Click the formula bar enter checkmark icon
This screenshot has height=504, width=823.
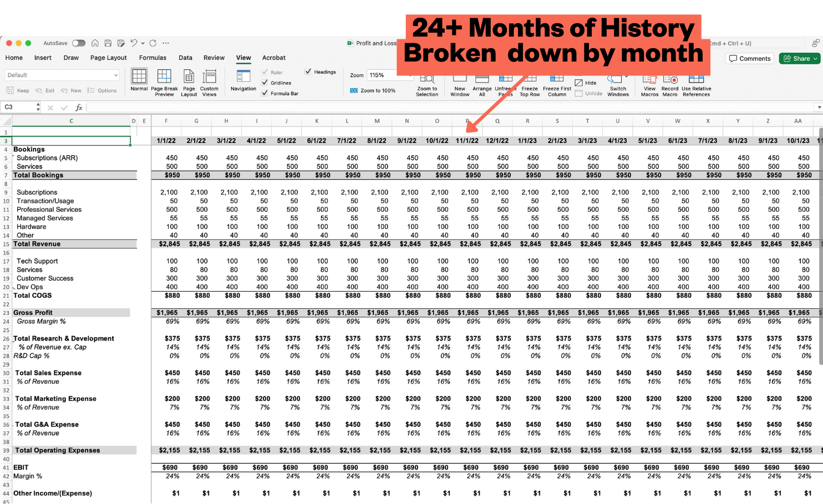pyautogui.click(x=64, y=108)
